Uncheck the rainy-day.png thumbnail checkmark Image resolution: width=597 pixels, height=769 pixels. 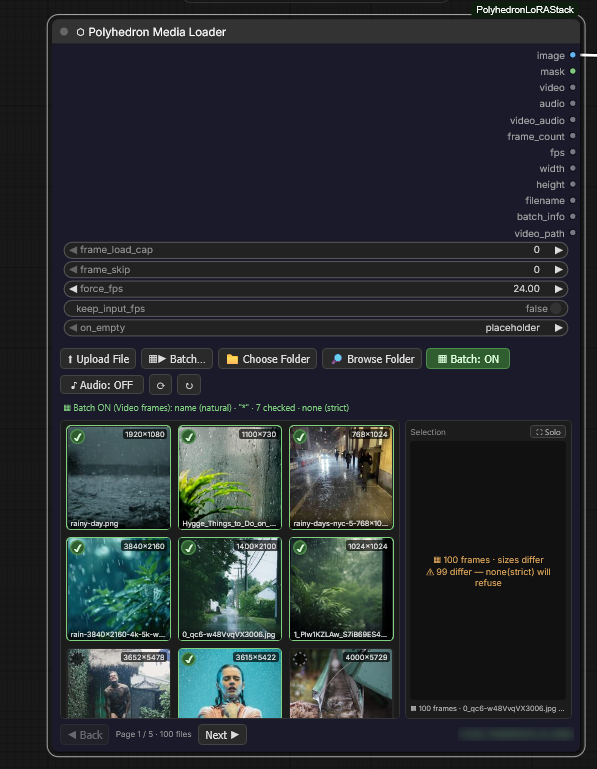(78, 436)
